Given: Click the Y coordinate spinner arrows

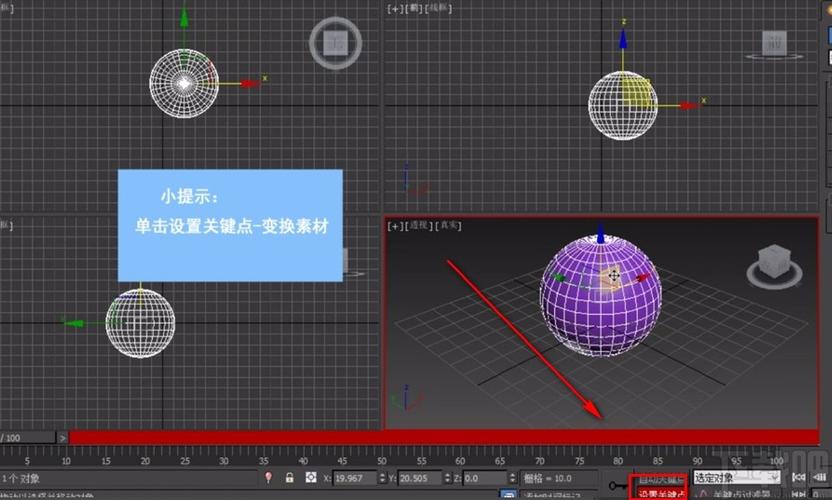Looking at the screenshot, I should click(x=447, y=478).
